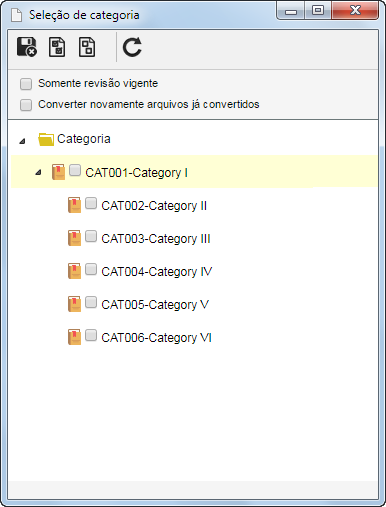Click the save and exit disk icon
This screenshot has width=386, height=507.
[27, 47]
